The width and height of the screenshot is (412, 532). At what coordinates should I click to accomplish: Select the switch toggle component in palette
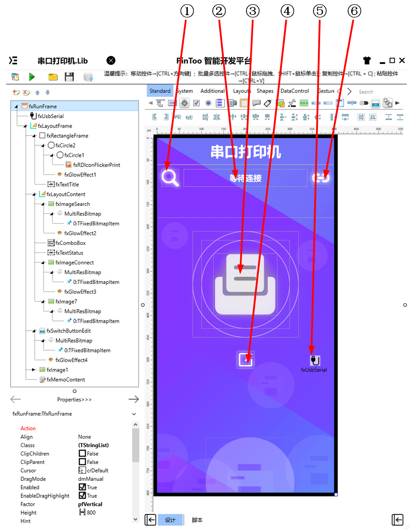pos(364,103)
